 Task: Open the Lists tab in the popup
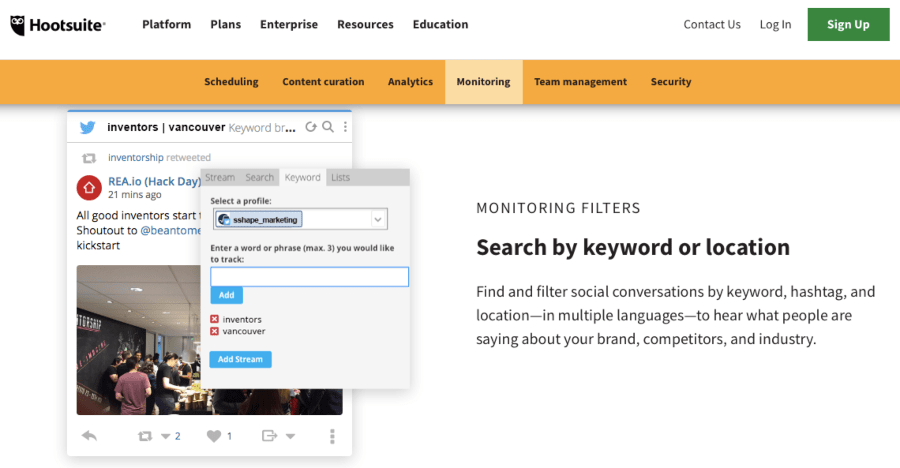click(x=340, y=178)
